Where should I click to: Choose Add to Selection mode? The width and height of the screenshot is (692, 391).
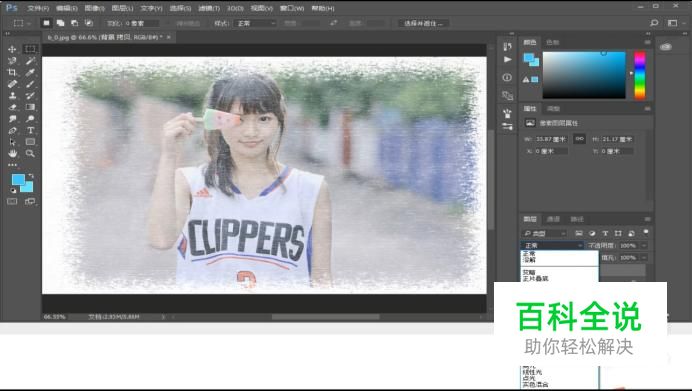pyautogui.click(x=60, y=23)
